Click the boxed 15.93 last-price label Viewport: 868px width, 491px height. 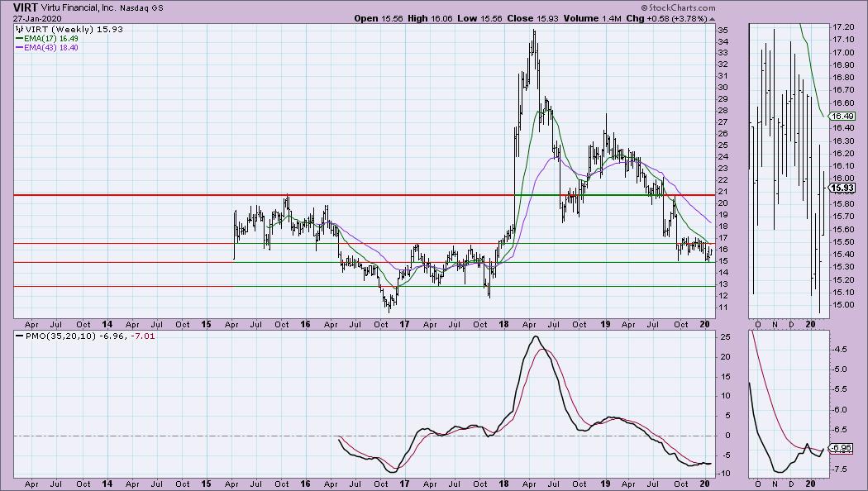coord(842,188)
